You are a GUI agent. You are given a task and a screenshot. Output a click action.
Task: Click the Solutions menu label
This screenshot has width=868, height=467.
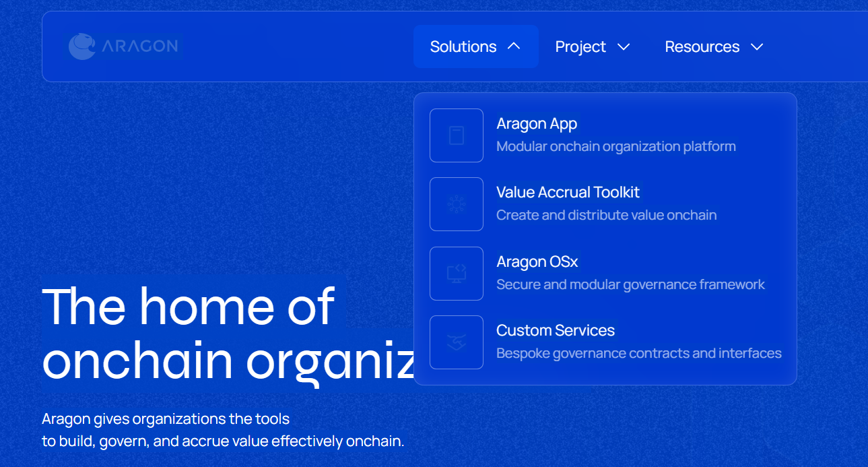[463, 46]
